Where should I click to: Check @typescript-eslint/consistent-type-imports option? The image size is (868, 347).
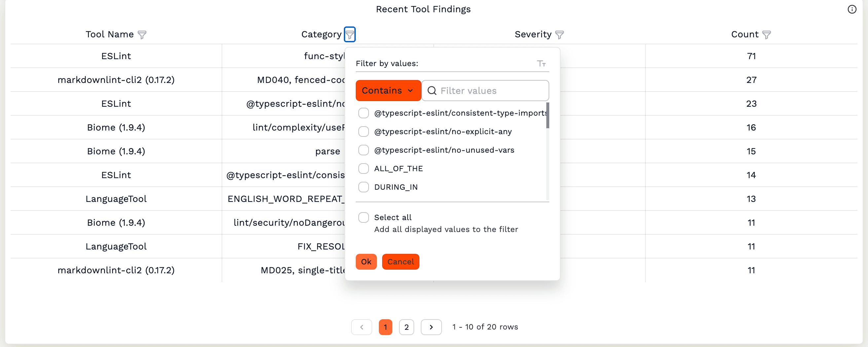point(364,113)
